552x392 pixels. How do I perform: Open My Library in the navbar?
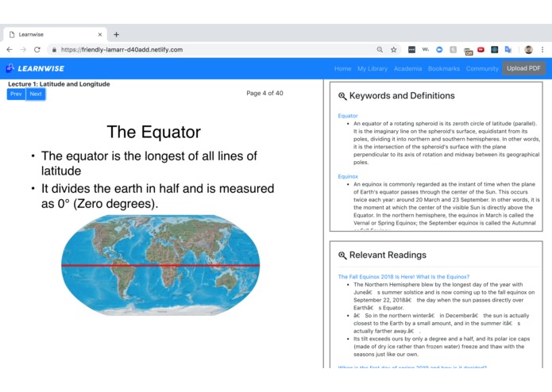pos(373,68)
